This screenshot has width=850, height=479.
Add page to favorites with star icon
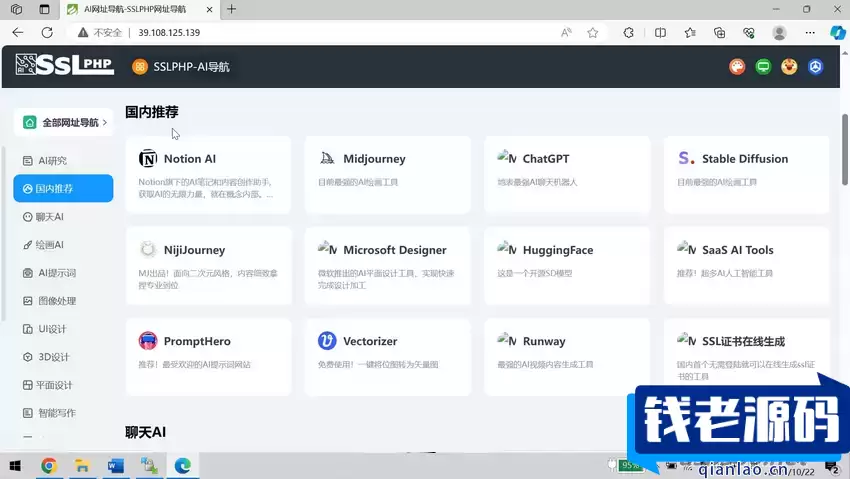(593, 33)
